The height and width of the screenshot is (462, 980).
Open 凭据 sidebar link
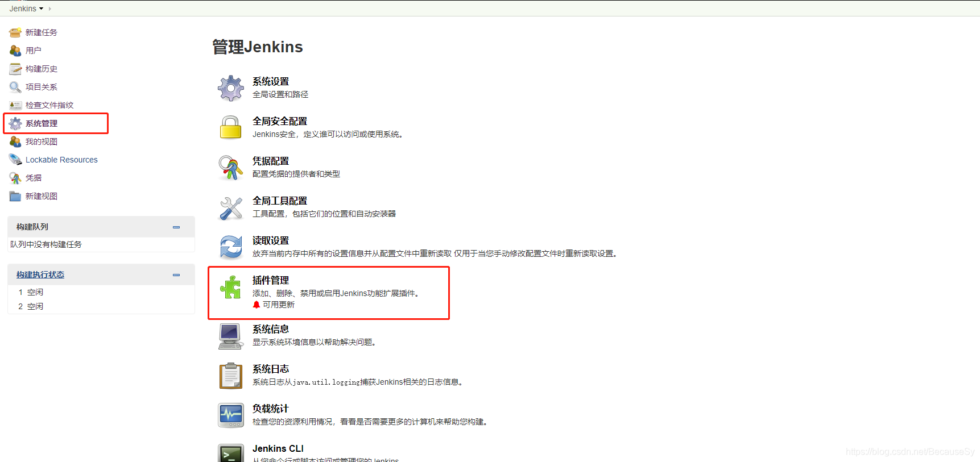(x=34, y=178)
